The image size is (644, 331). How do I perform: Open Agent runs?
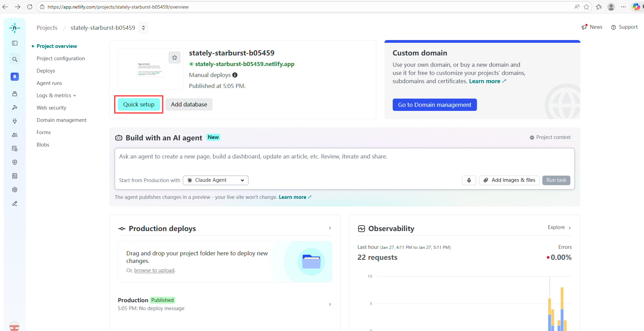[x=49, y=83]
